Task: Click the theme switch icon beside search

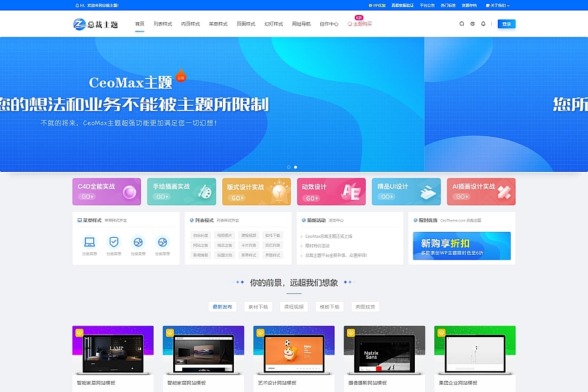Action: point(472,24)
